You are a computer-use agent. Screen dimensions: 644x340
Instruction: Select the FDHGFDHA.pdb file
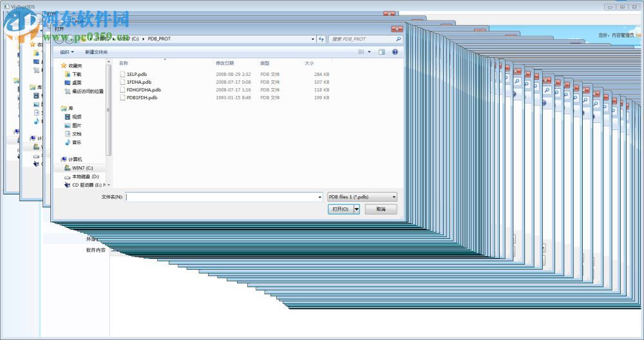(144, 90)
